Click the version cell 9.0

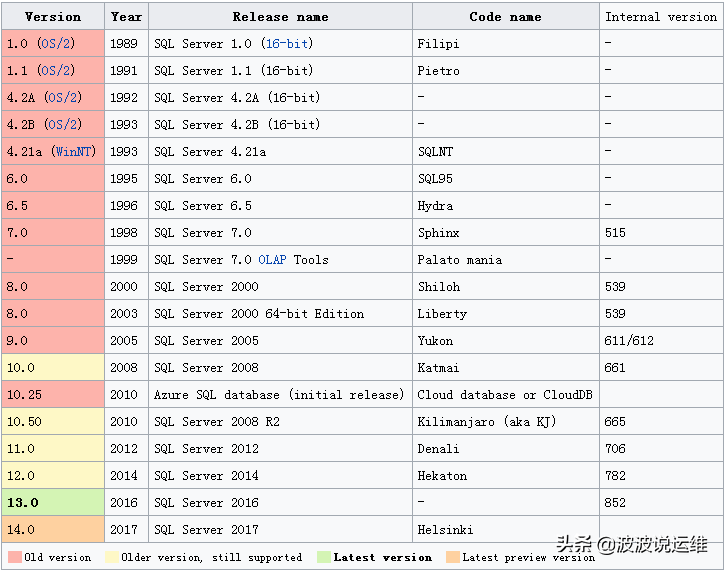pyautogui.click(x=53, y=340)
